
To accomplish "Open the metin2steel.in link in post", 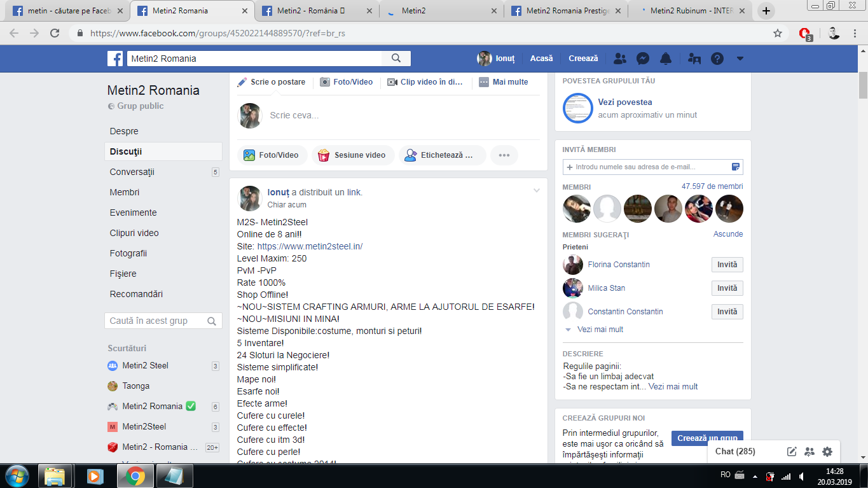I will (310, 246).
